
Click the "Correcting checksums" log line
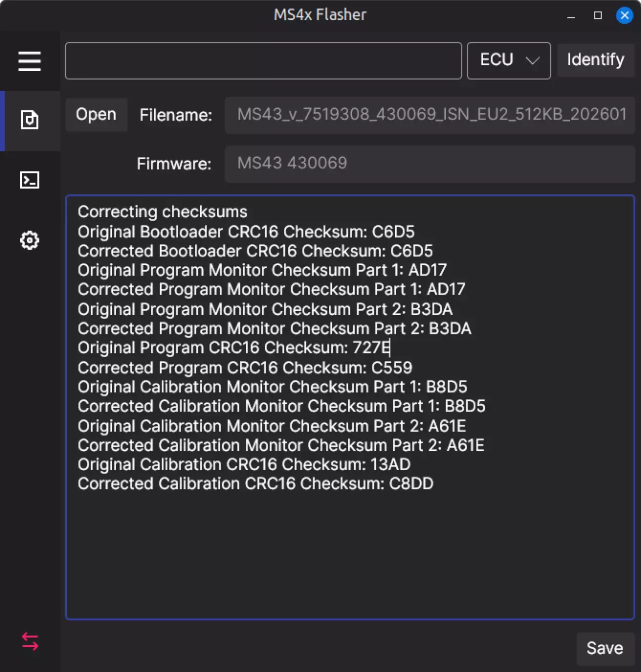click(x=162, y=212)
